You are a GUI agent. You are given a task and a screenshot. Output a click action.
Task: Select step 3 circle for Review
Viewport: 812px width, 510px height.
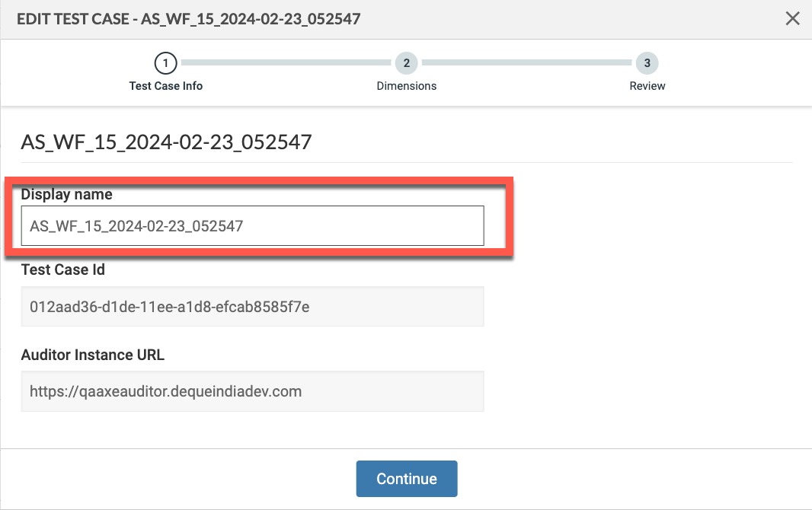click(647, 63)
